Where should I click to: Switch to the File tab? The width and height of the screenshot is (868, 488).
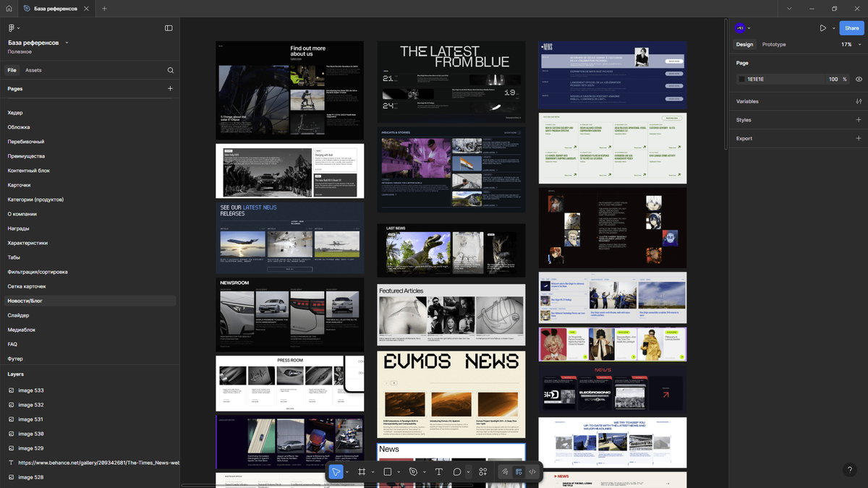[x=12, y=70]
